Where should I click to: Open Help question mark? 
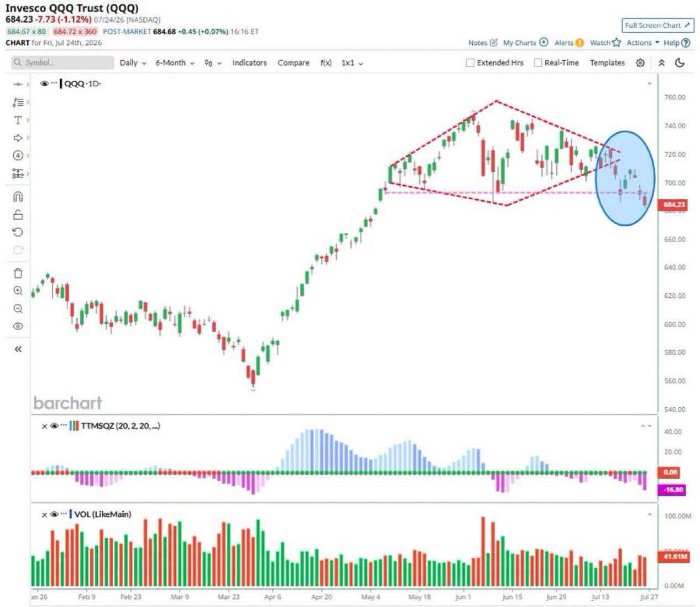686,43
